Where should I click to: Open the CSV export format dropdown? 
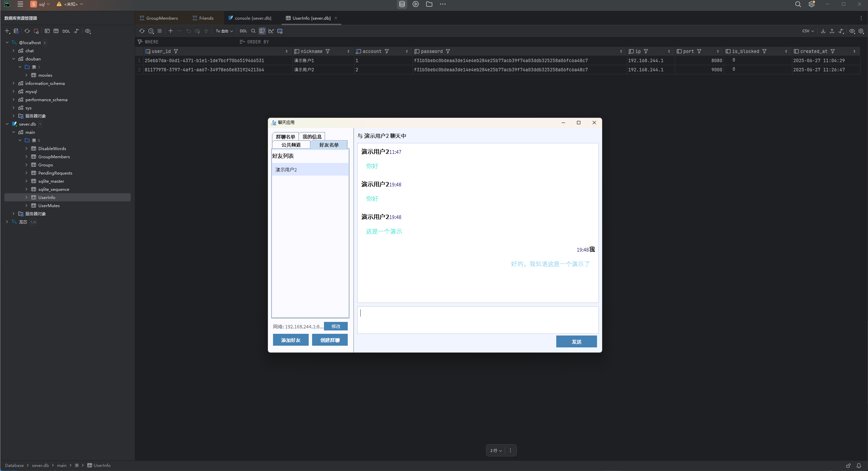tap(808, 31)
